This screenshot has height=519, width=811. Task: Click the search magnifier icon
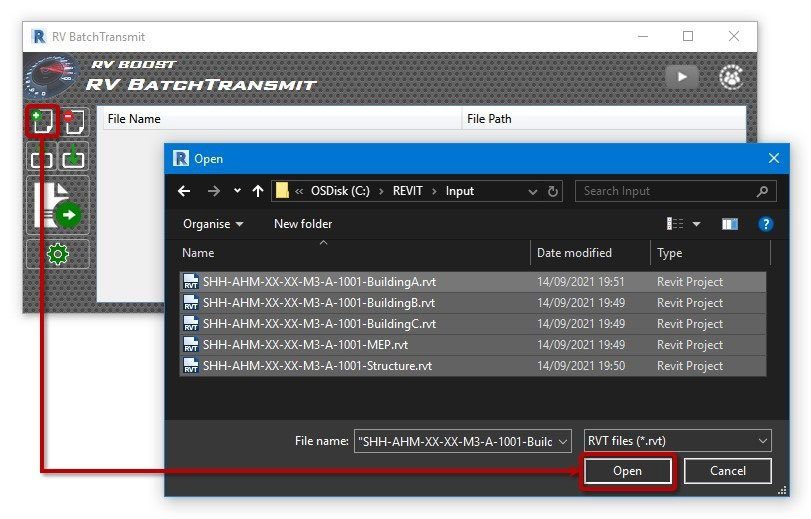(x=762, y=191)
